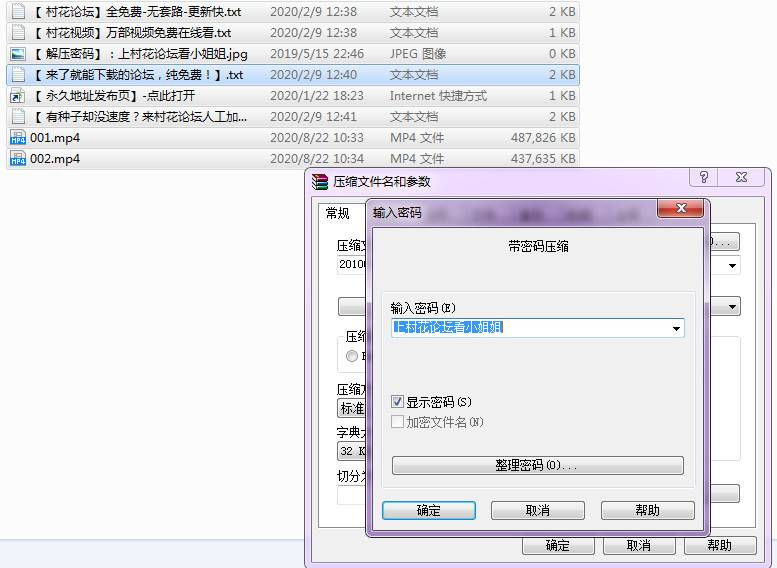Expand the 输入密码 field dropdown arrow
This screenshot has height=568, width=777.
pyautogui.click(x=676, y=328)
